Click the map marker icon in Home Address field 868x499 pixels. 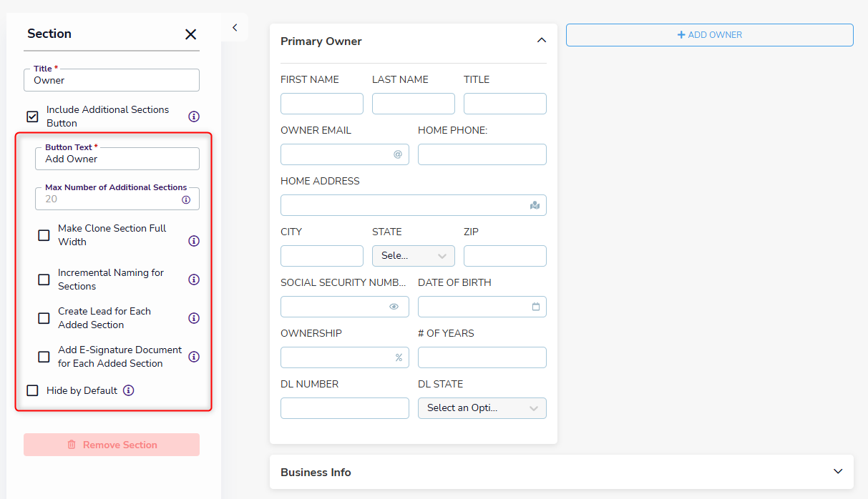[x=535, y=205]
